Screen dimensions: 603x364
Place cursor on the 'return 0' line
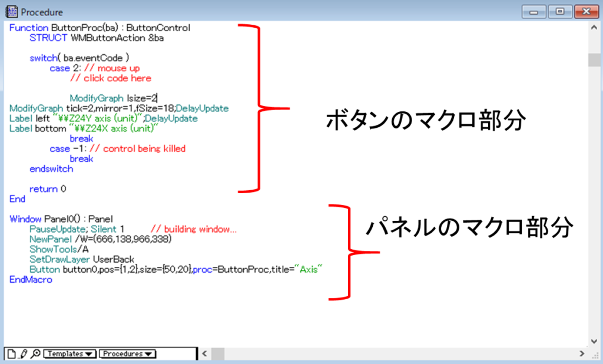[48, 189]
